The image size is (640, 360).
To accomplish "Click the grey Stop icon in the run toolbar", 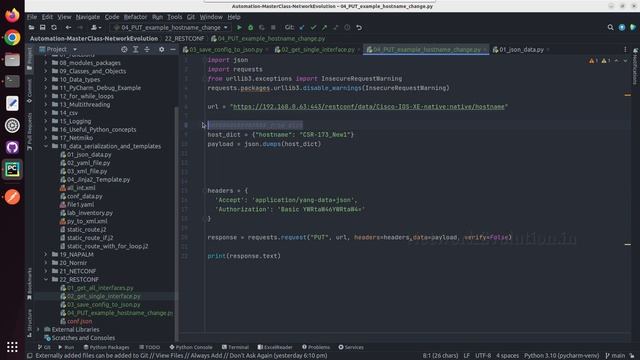I will point(273,27).
